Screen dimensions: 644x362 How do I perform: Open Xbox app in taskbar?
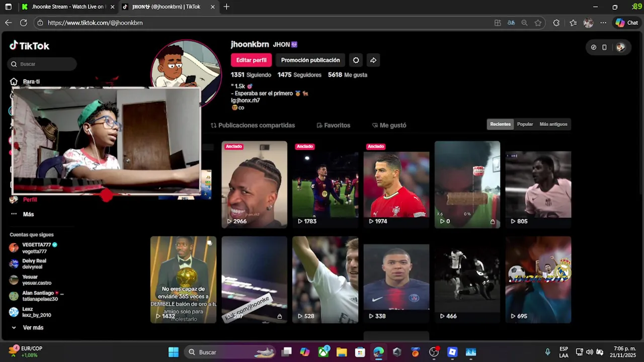(324, 352)
